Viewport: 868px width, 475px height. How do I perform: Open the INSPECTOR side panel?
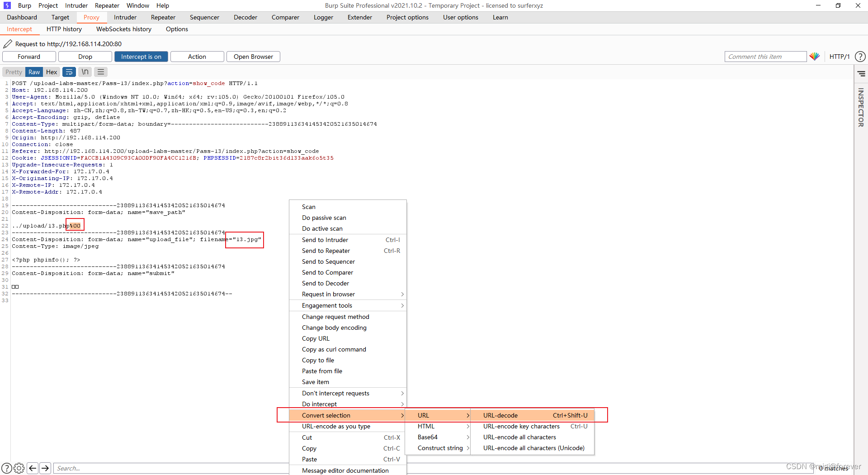point(861,107)
